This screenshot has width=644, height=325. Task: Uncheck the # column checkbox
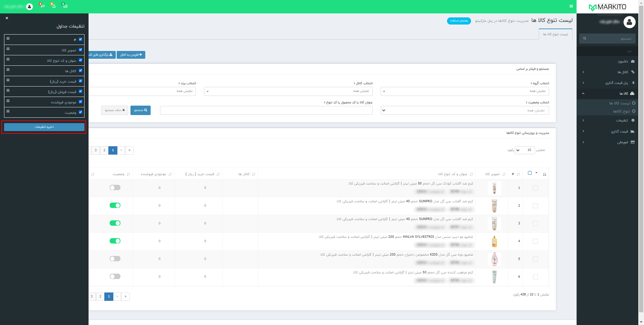point(80,39)
